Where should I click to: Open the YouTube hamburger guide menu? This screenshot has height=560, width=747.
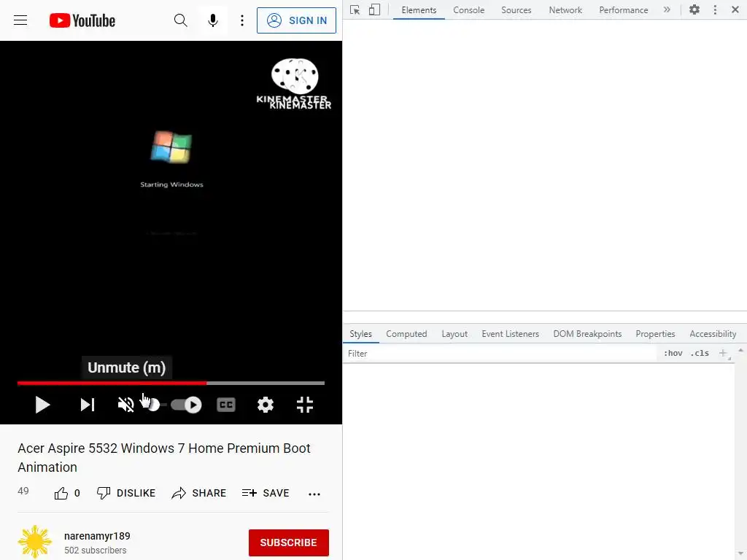[x=20, y=20]
